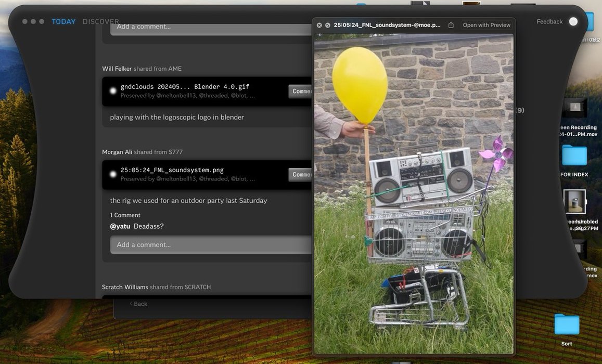Click the Feedback label
Image resolution: width=602 pixels, height=364 pixels.
549,21
